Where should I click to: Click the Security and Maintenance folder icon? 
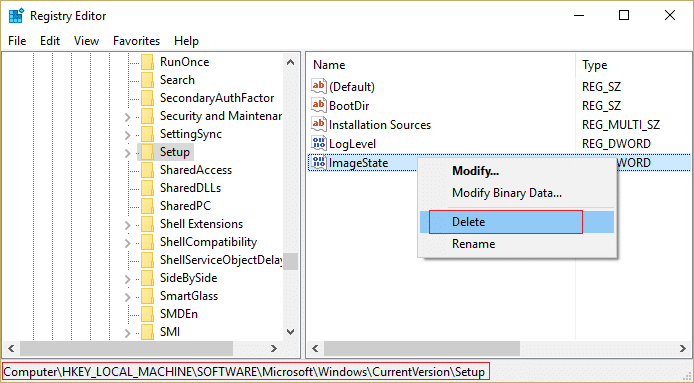(147, 116)
